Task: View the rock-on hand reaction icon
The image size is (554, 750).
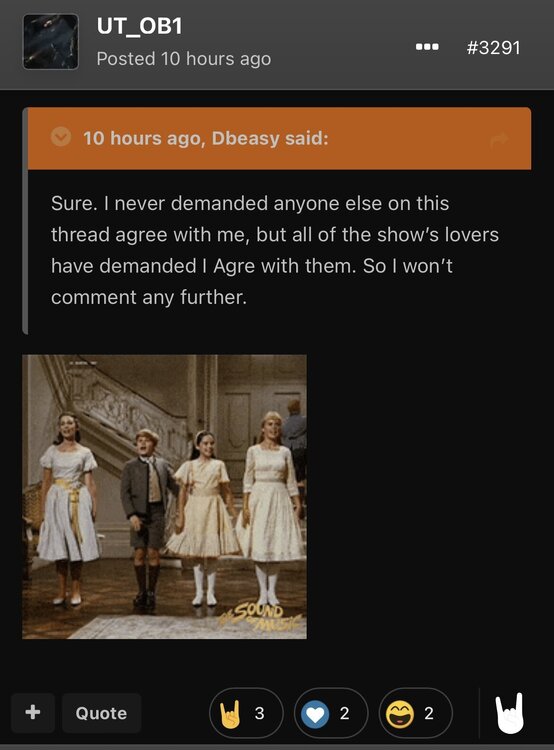Action: [230, 713]
